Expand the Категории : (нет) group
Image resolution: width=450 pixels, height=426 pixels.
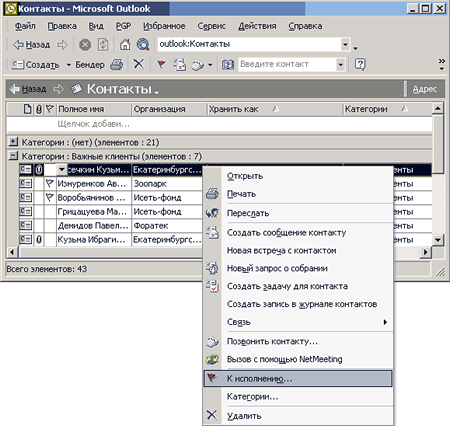coord(13,142)
